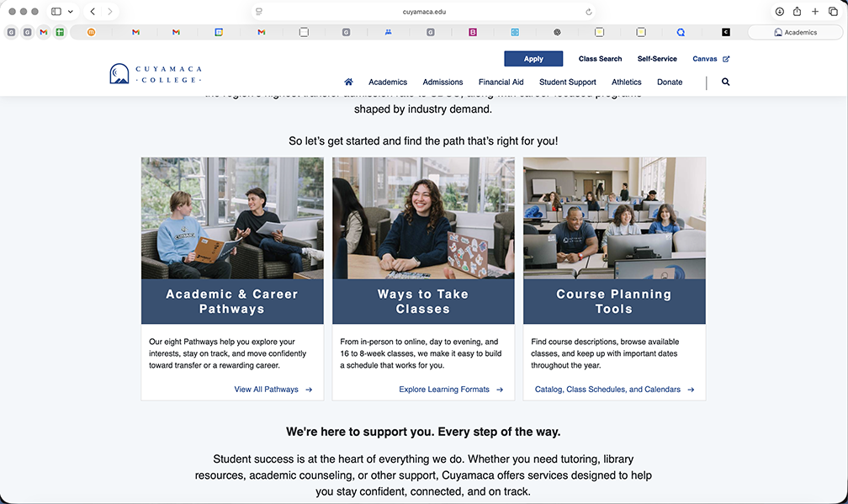Click the 'We're here to support you' heading

(423, 432)
